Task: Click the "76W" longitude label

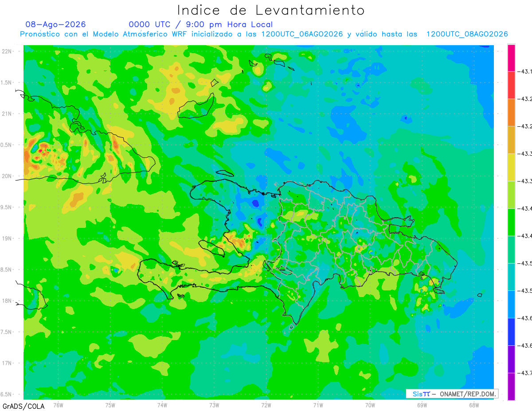Action: [x=58, y=405]
